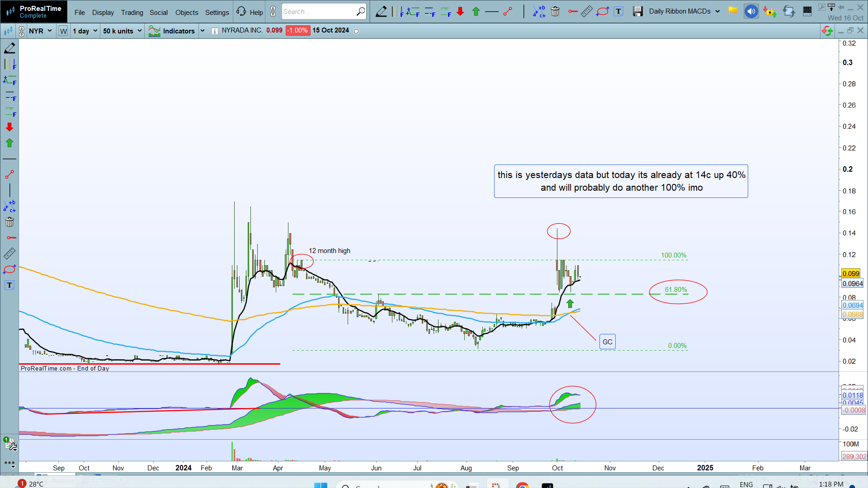Click the floppy disk save template icon
868x488 pixels.
[x=637, y=12]
